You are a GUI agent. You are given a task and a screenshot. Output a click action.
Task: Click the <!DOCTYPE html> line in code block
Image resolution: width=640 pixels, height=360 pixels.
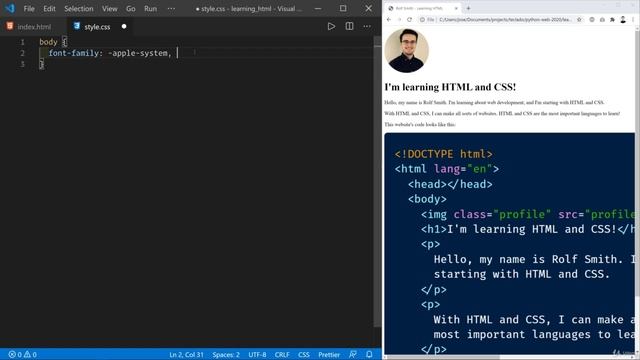(444, 154)
